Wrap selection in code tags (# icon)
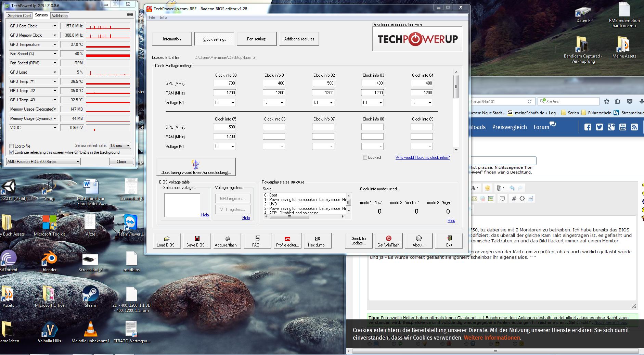This screenshot has width=644, height=355. (514, 198)
